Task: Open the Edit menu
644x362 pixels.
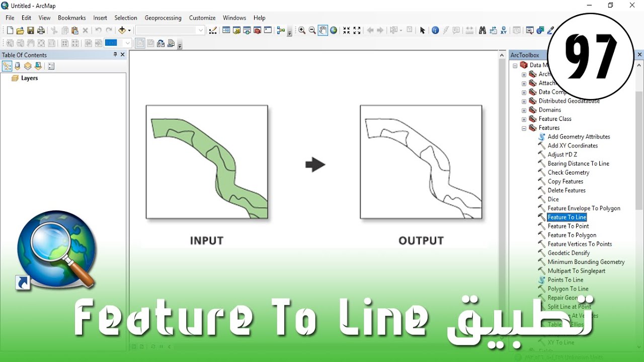Action: 26,18
